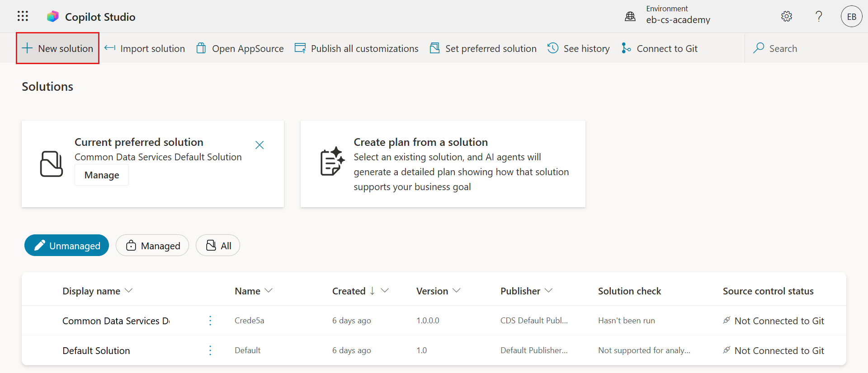Open more options for Default Solution row
The width and height of the screenshot is (868, 373).
click(210, 350)
